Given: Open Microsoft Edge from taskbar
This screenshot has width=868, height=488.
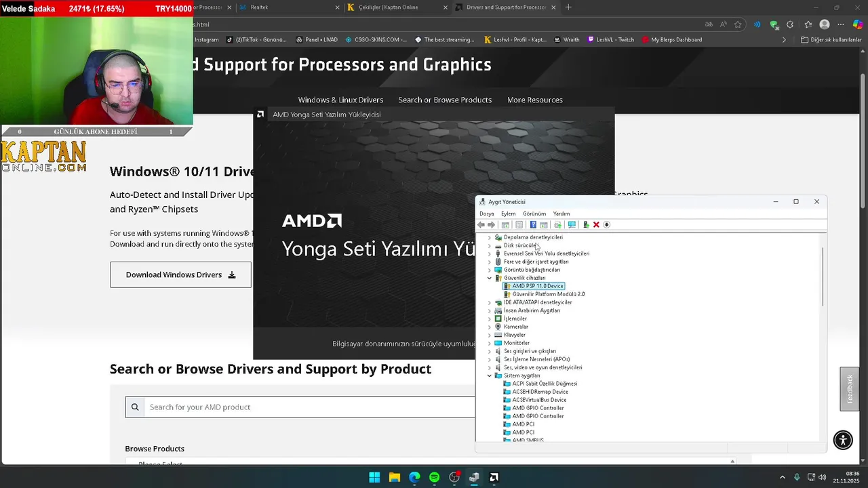Looking at the screenshot, I should [x=414, y=477].
